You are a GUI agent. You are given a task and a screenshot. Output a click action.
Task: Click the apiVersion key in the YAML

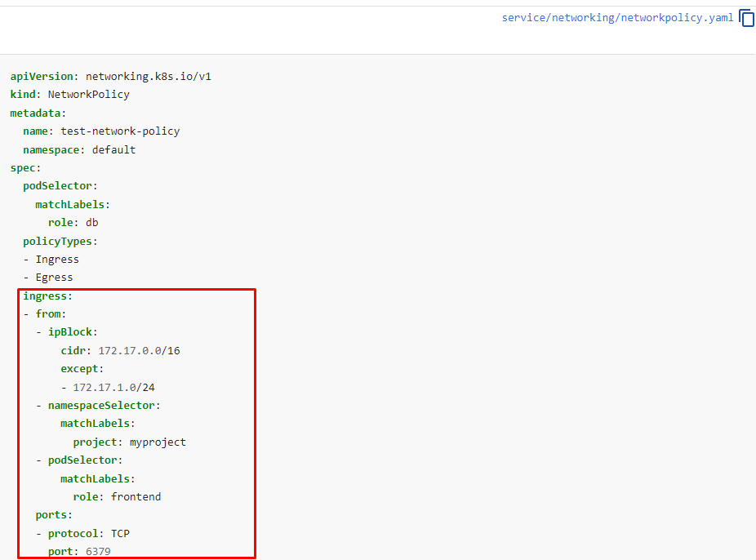coord(43,77)
